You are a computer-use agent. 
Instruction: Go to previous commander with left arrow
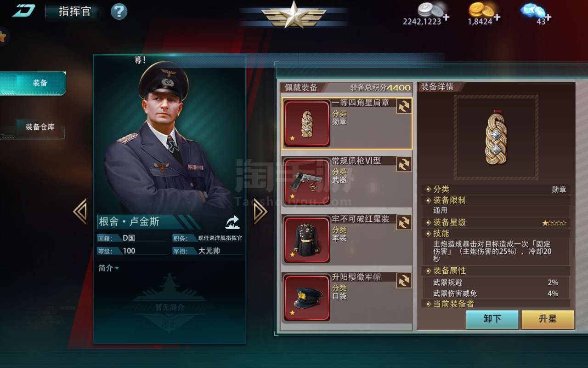click(x=80, y=212)
